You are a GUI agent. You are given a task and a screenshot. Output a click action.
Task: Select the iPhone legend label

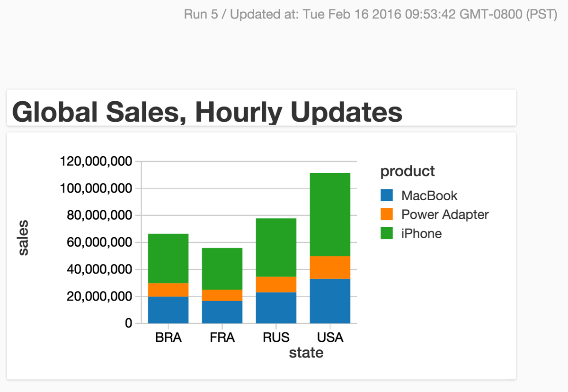(421, 233)
